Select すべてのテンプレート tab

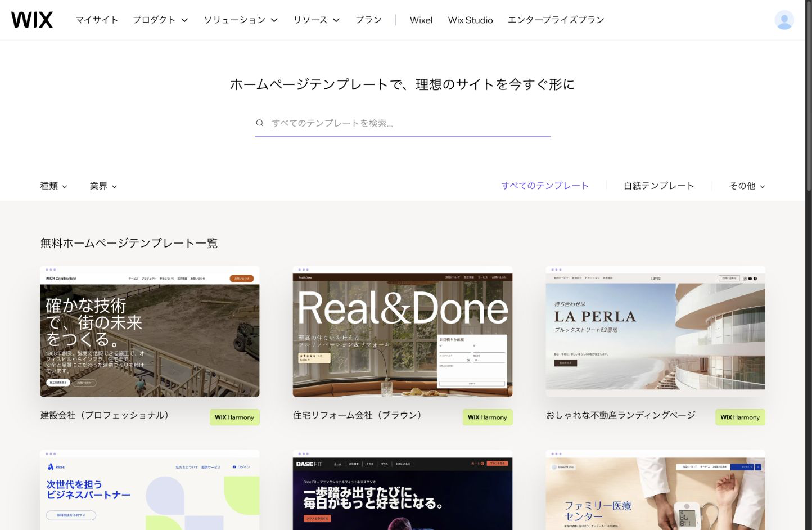point(545,186)
